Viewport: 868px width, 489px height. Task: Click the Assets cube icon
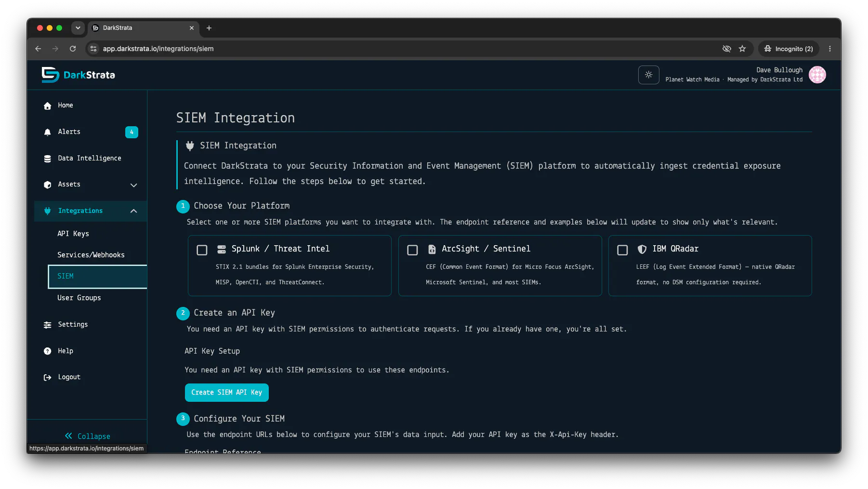click(47, 185)
